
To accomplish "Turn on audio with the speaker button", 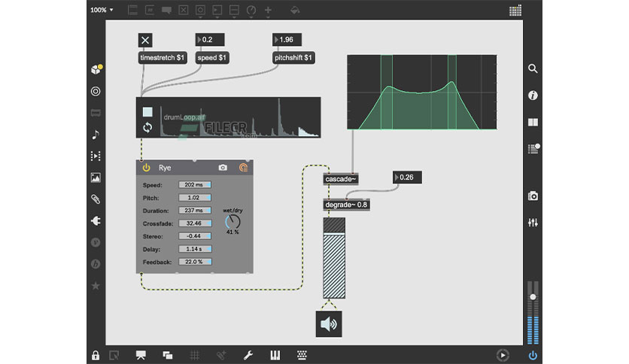I will 329,324.
